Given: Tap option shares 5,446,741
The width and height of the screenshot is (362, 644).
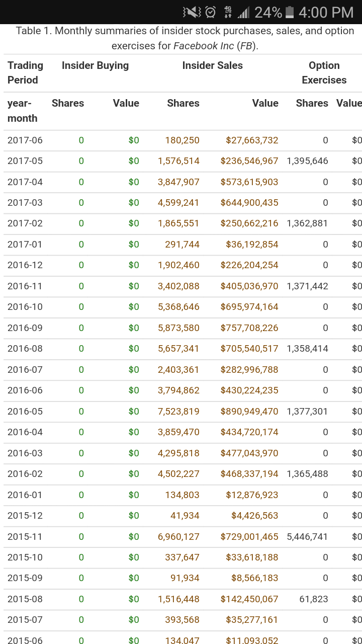Looking at the screenshot, I should 307,537.
